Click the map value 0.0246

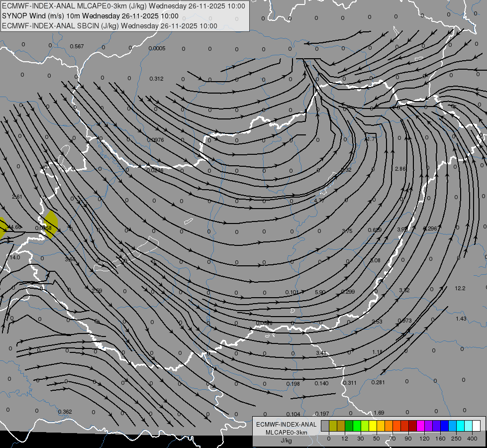click(155, 170)
